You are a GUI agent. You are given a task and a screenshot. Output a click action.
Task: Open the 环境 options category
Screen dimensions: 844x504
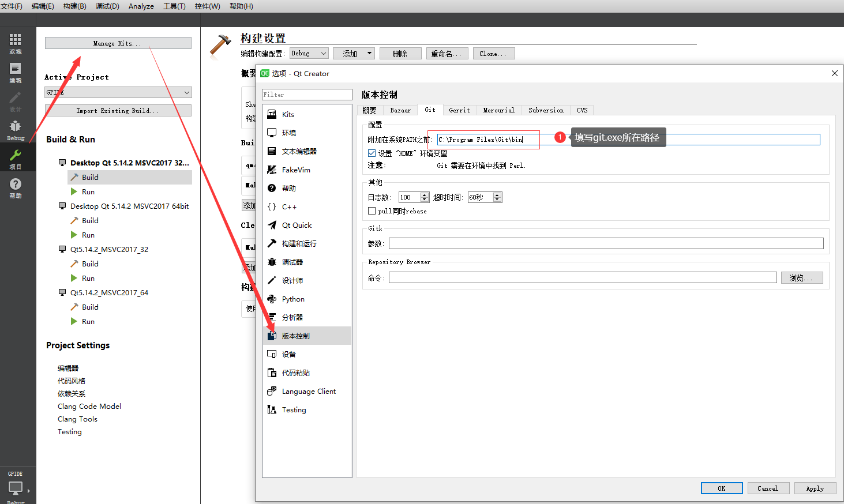307,133
